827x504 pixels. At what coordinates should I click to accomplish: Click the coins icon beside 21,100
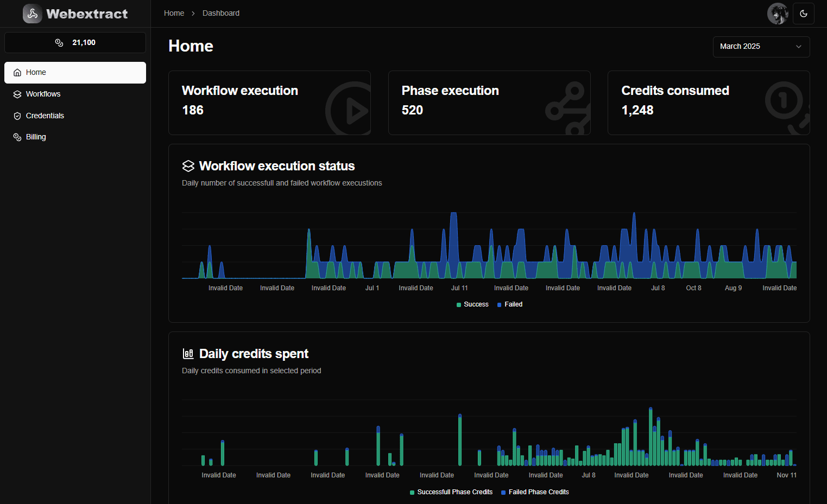pos(59,42)
